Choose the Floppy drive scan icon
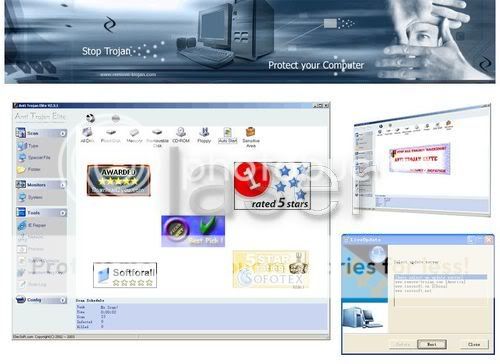Image resolution: width=500 pixels, height=364 pixels. pos(204,133)
